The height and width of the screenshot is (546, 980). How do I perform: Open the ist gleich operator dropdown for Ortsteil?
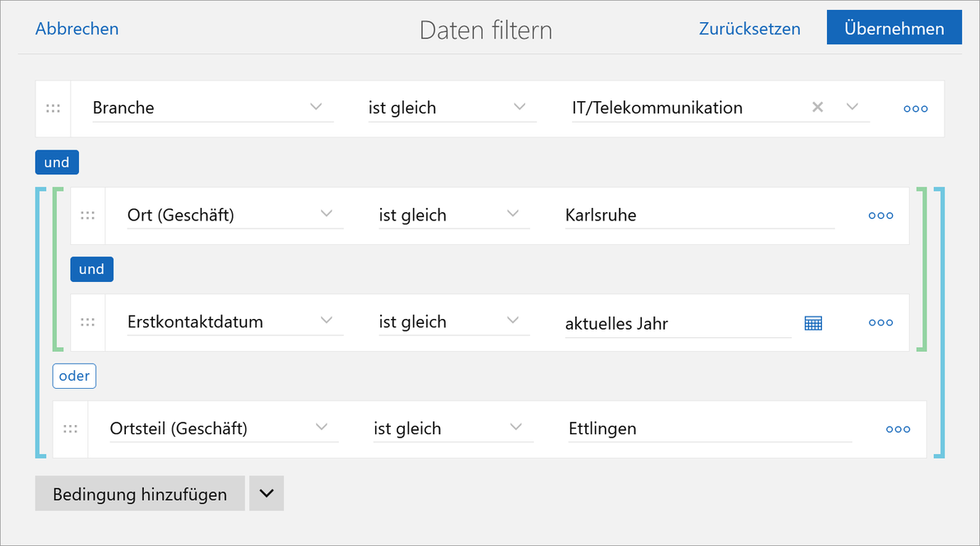[516, 428]
